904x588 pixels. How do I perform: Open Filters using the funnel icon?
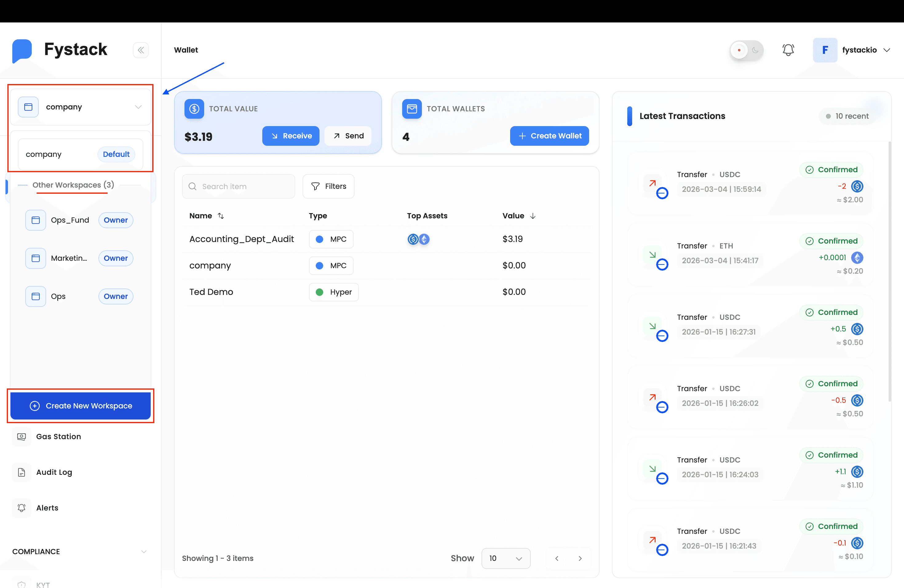click(328, 186)
